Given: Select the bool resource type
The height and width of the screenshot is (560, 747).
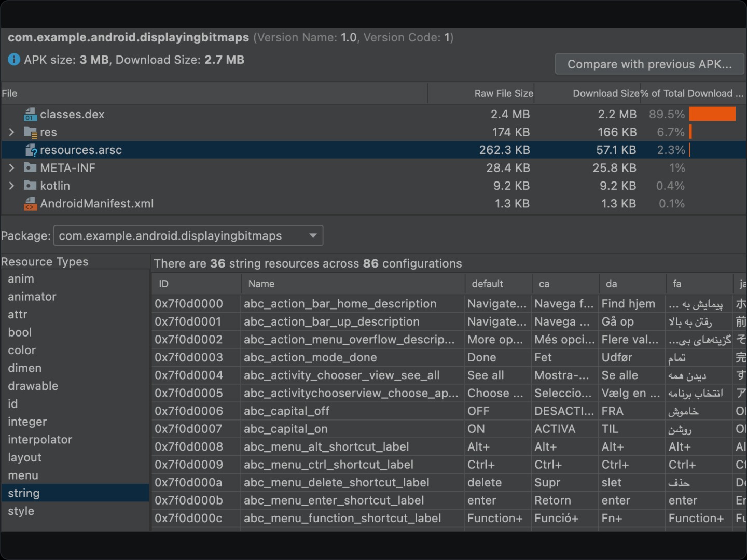Looking at the screenshot, I should (x=75, y=332).
